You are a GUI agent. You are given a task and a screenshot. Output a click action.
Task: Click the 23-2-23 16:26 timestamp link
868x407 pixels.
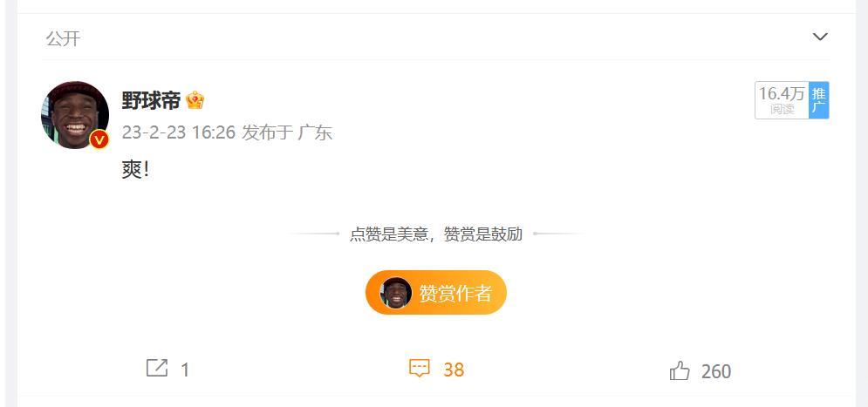(178, 132)
